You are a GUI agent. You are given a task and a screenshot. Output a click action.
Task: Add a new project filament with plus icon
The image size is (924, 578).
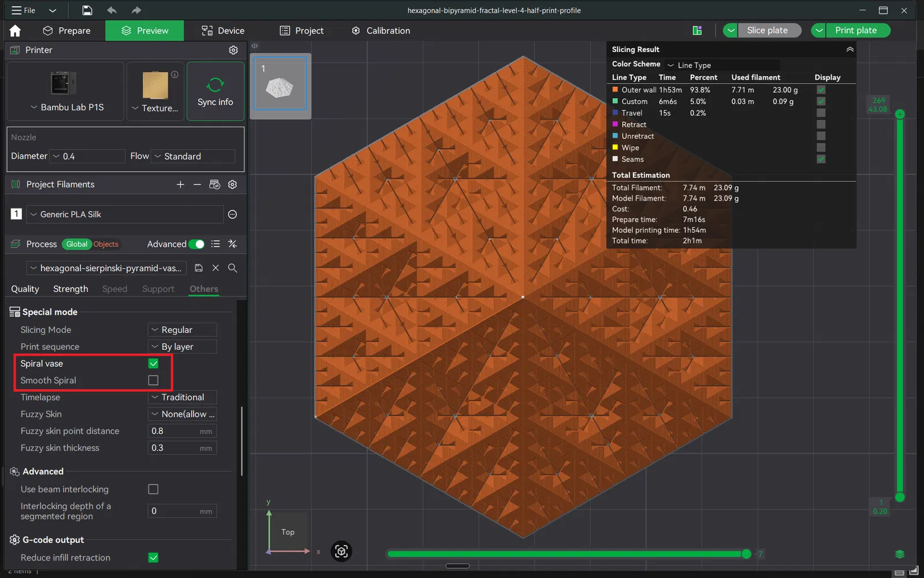(180, 184)
